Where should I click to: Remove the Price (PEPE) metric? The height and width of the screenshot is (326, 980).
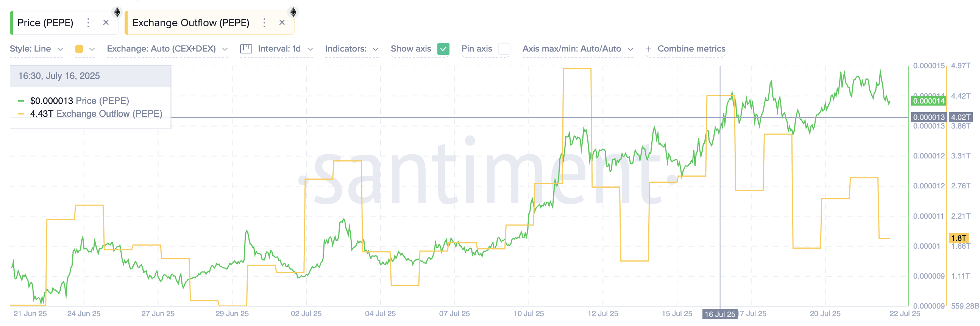click(x=105, y=22)
